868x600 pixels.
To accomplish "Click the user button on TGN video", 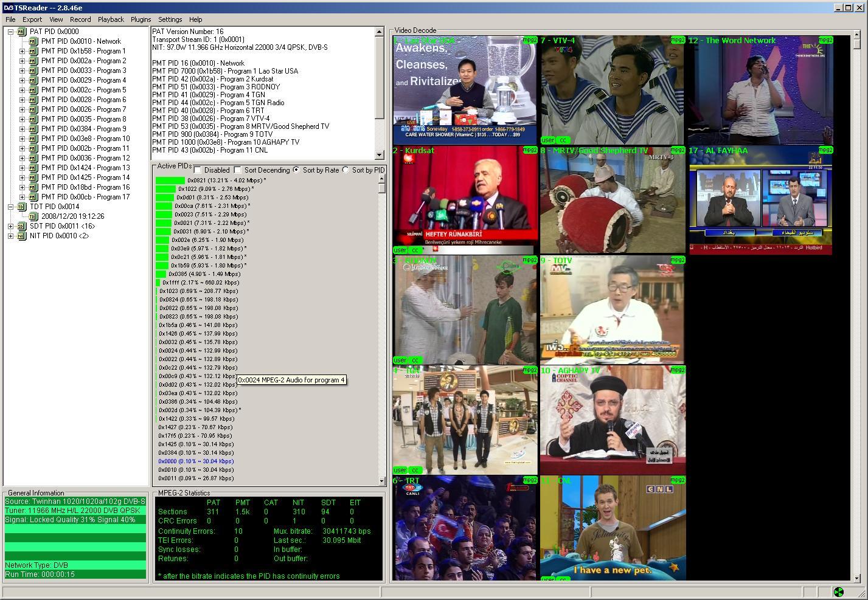I will pyautogui.click(x=400, y=470).
